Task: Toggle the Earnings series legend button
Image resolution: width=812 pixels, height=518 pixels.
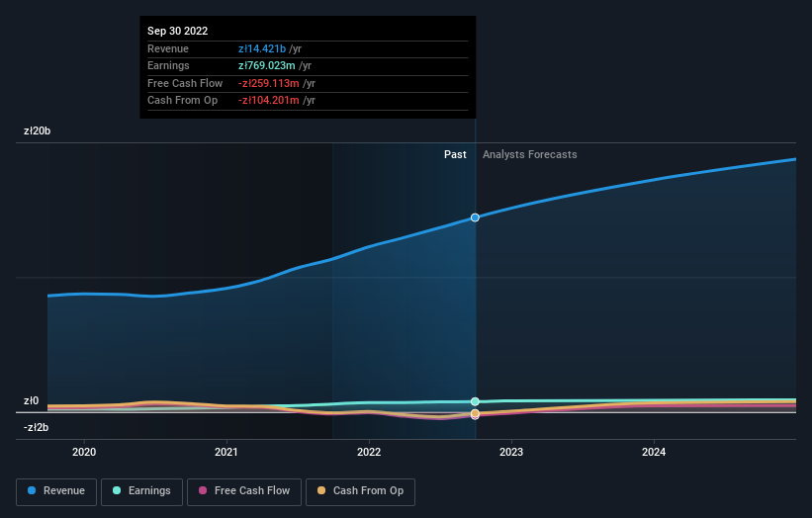Action: pyautogui.click(x=141, y=491)
